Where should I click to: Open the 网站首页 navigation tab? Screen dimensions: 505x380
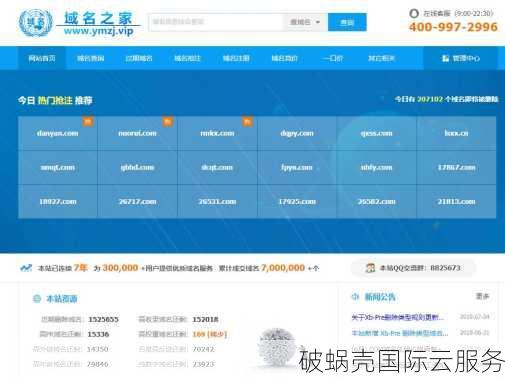coord(42,58)
